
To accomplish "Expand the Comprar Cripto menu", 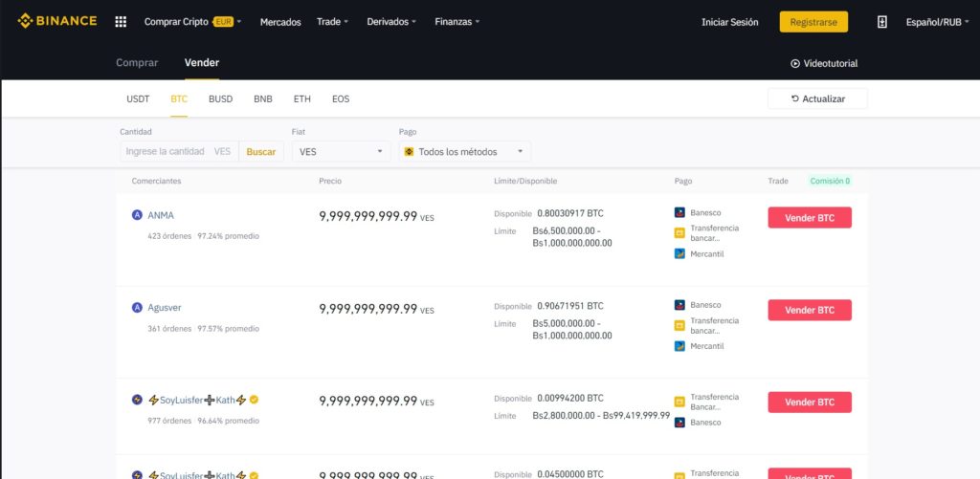I will click(x=192, y=22).
